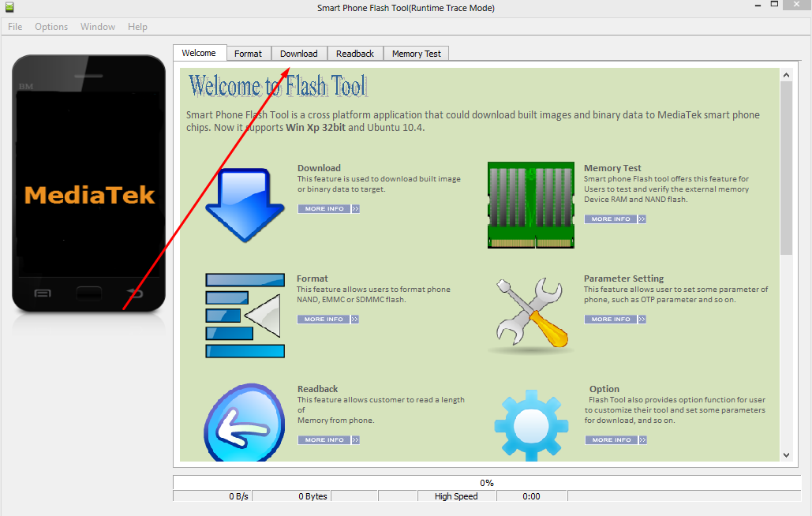
Task: Click the Format bars icon
Action: pos(245,316)
